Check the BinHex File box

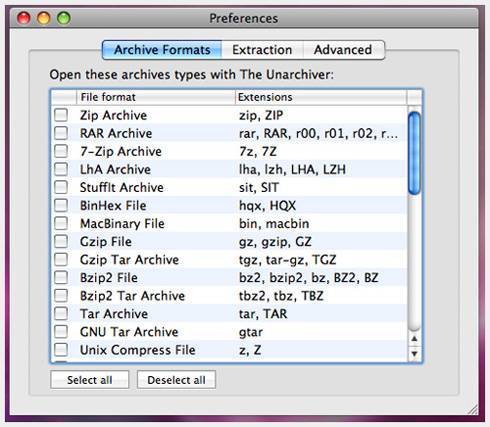[x=61, y=205]
